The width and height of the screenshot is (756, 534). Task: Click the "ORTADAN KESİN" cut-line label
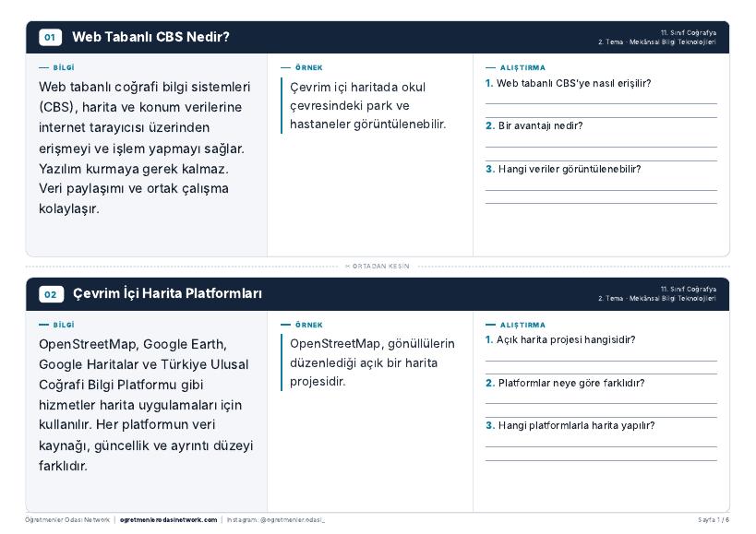(378, 267)
